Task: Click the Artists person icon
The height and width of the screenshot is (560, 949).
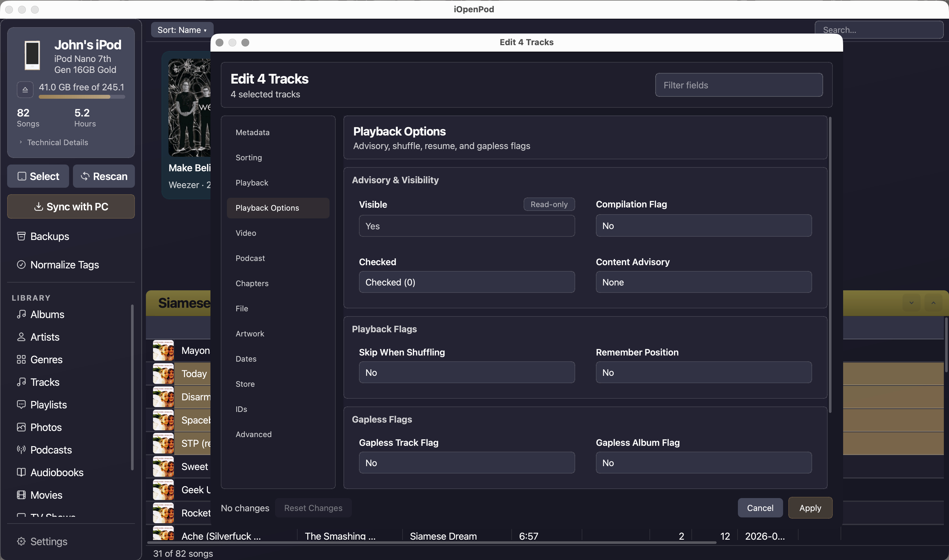Action: [21, 337]
